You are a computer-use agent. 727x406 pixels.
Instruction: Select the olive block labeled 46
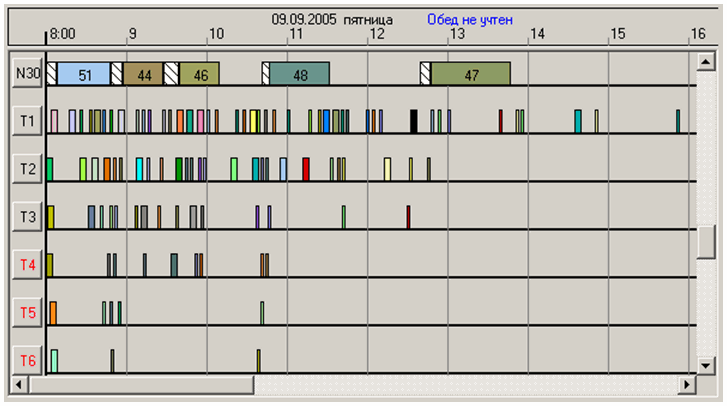pos(200,74)
